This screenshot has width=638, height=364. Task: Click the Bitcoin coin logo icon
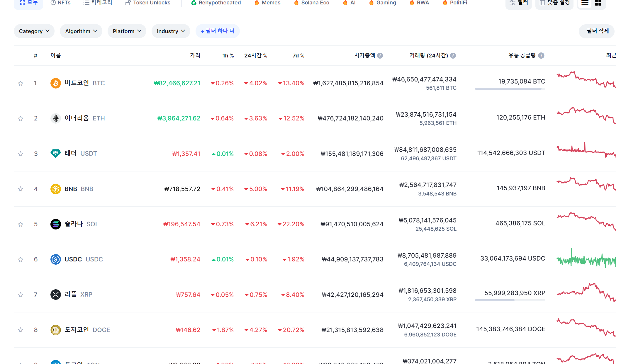pyautogui.click(x=55, y=83)
